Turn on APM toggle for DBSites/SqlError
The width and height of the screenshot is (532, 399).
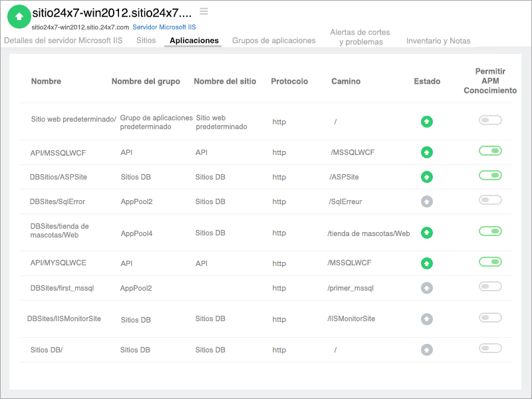490,200
